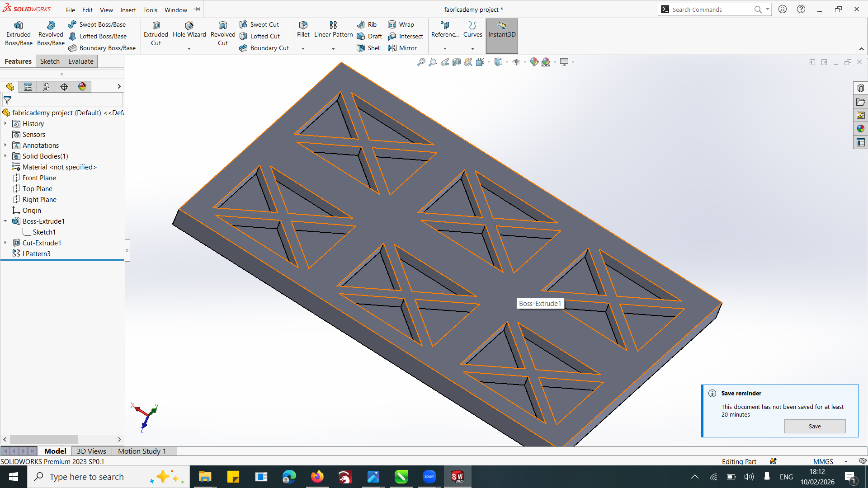Choose the Fillet tool

[303, 29]
